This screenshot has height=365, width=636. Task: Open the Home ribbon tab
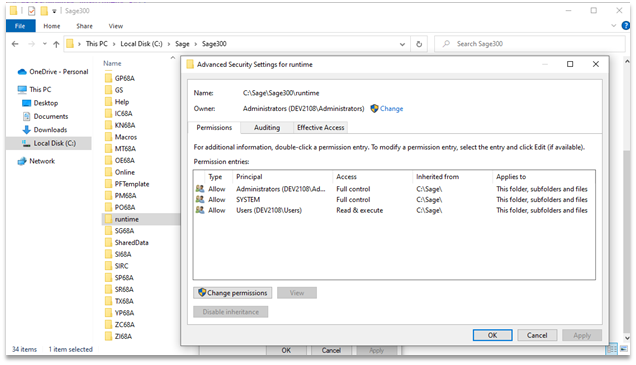coord(52,26)
